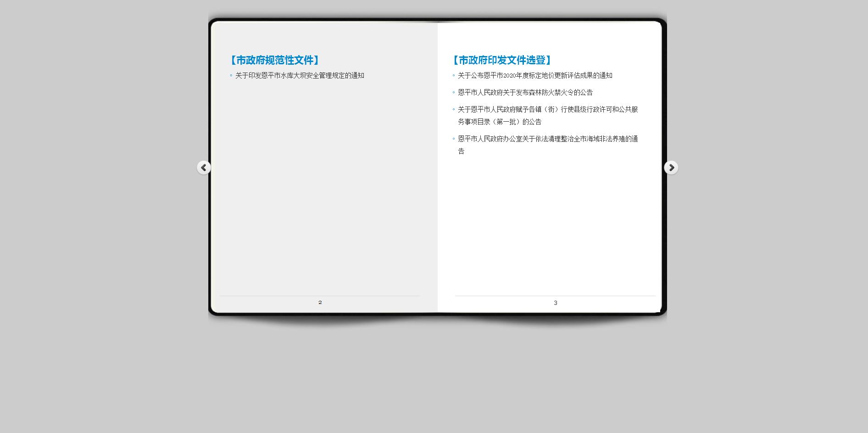This screenshot has height=433, width=868.
Task: Open 依法清理整治全市海域非法养殖 notice
Action: point(547,139)
